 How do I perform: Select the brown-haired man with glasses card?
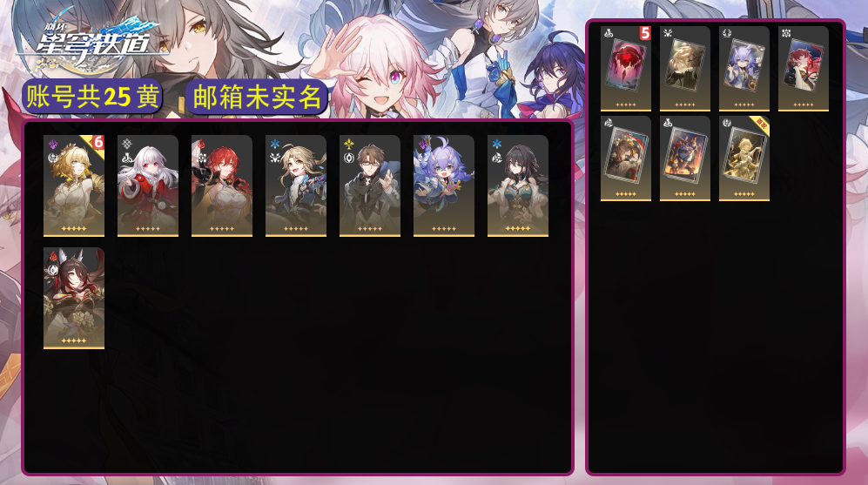pos(370,186)
